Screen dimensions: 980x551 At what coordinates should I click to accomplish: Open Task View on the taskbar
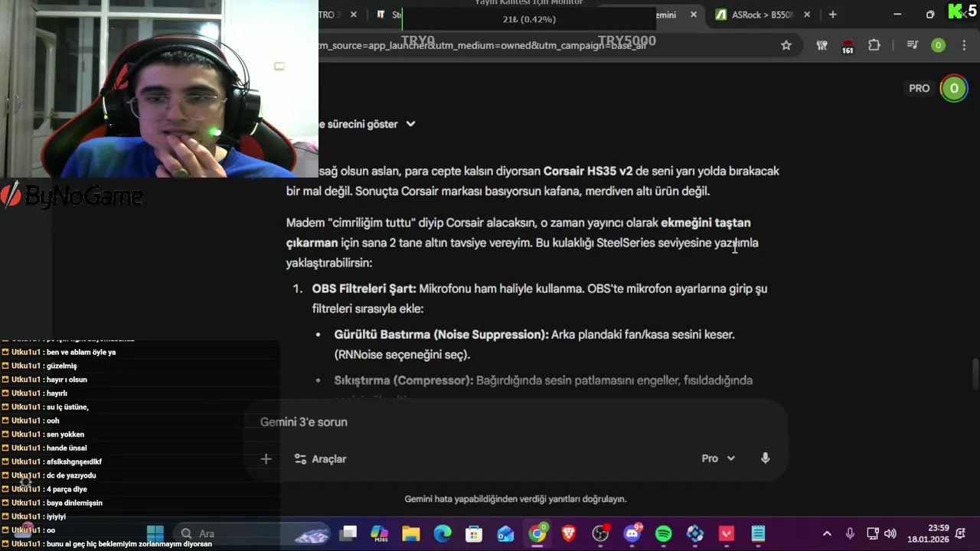click(348, 533)
